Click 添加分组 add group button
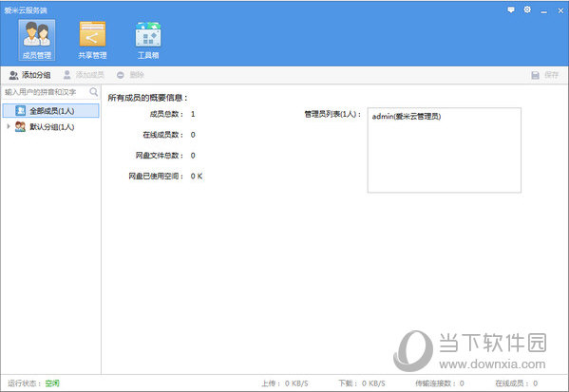 pos(29,75)
